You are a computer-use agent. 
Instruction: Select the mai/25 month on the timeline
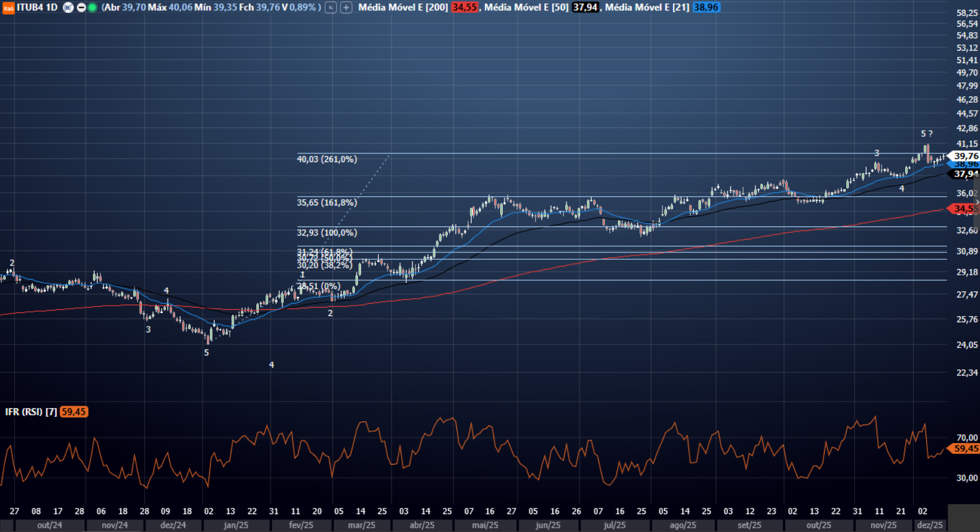click(x=485, y=525)
